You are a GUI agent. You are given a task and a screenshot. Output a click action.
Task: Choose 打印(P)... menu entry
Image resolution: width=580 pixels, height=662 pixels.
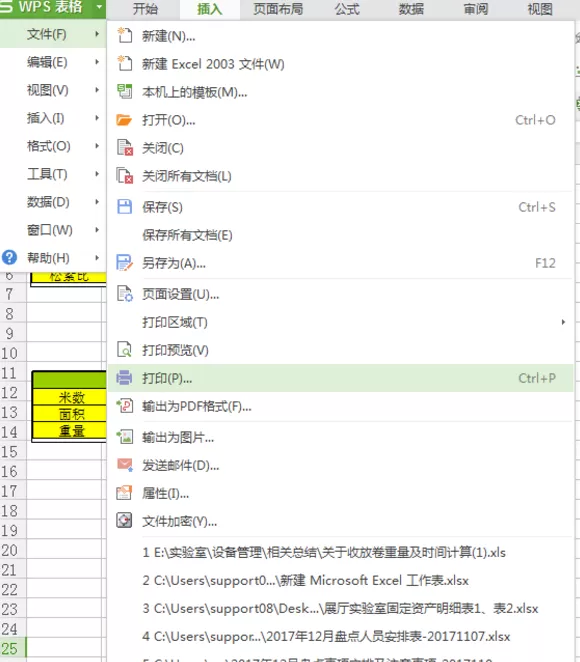pyautogui.click(x=341, y=378)
